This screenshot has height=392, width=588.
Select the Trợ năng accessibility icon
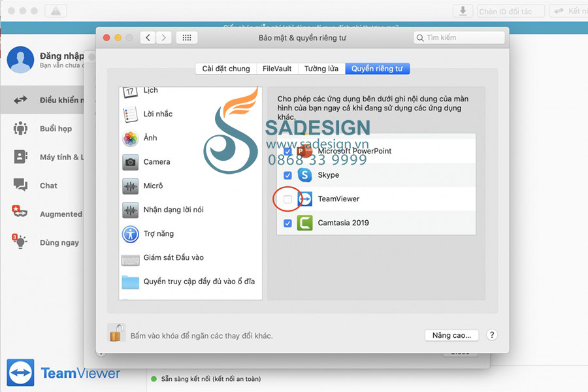131,234
